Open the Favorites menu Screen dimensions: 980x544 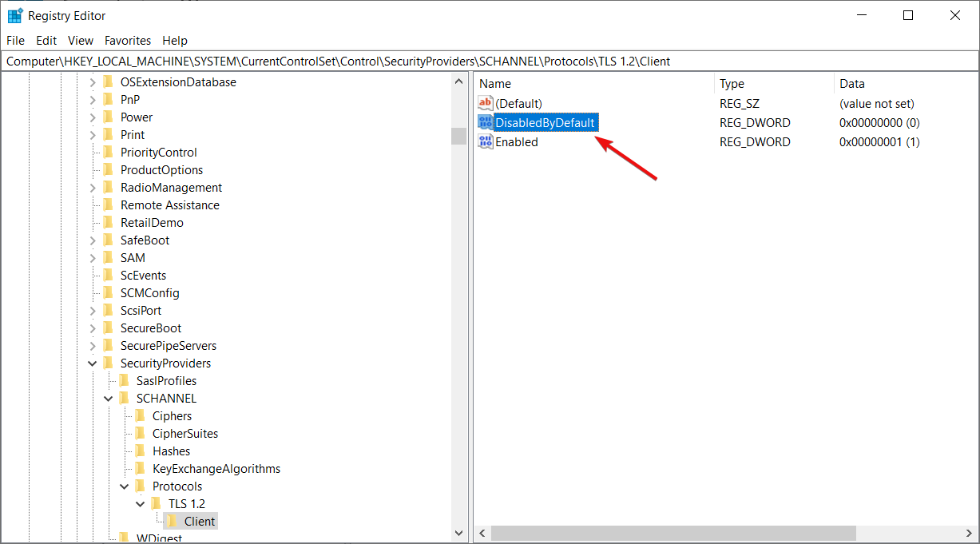[x=128, y=40]
